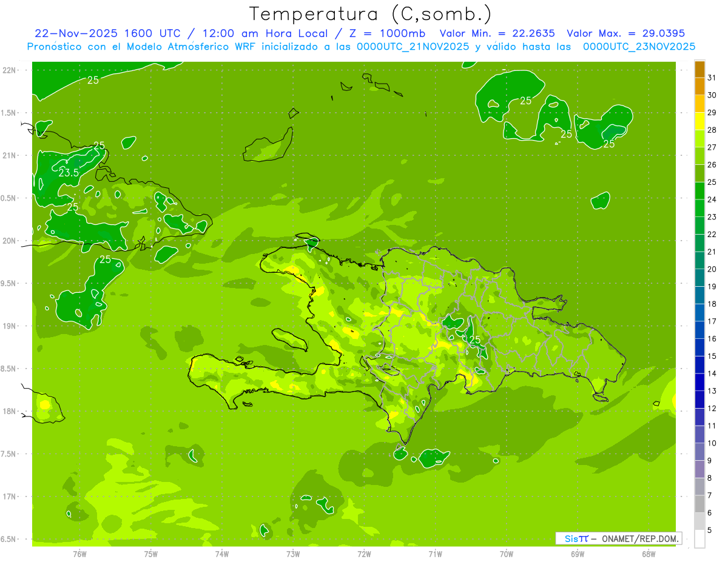Click the '31' colorbar label

coord(712,78)
